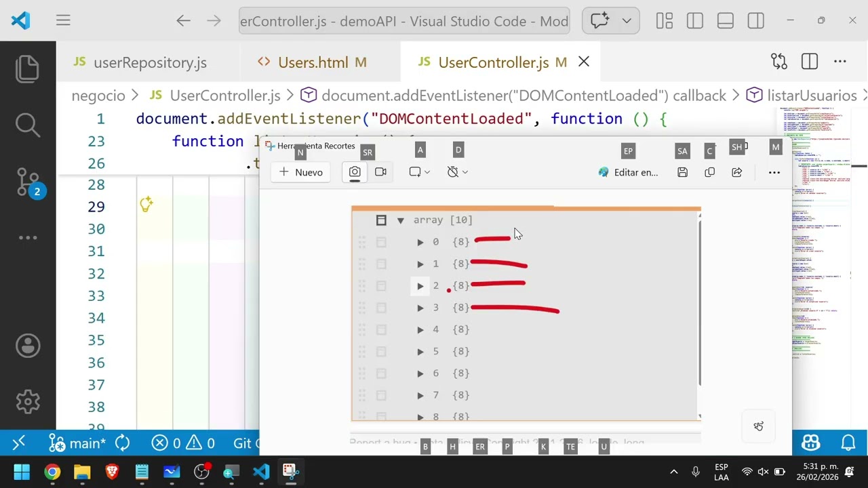Select the negocio breadcrumb folder

(x=98, y=96)
